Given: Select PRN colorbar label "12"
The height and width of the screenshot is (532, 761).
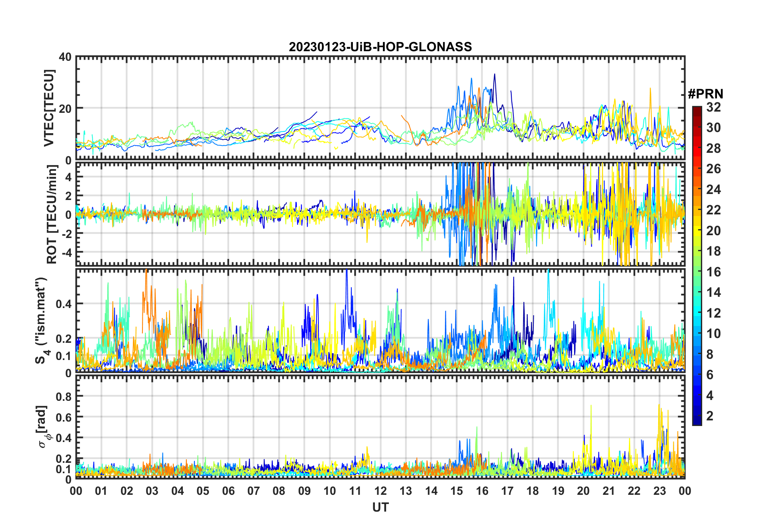Looking at the screenshot, I should 713,313.
